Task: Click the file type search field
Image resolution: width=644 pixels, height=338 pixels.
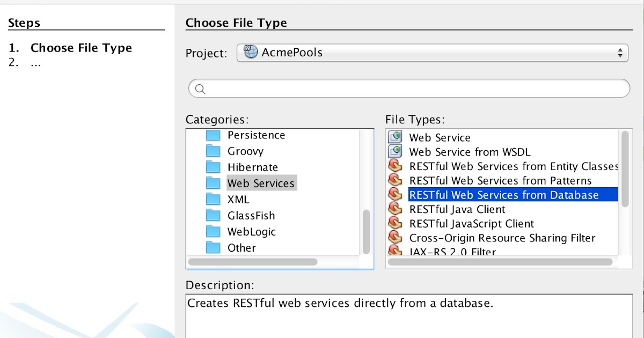Action: (413, 89)
